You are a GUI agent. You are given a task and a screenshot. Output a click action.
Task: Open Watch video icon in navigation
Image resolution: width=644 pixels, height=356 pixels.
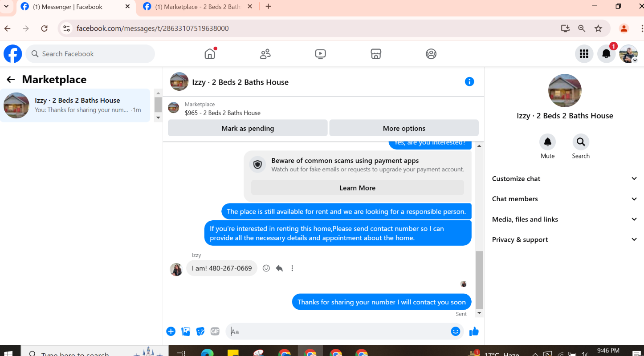pos(320,54)
